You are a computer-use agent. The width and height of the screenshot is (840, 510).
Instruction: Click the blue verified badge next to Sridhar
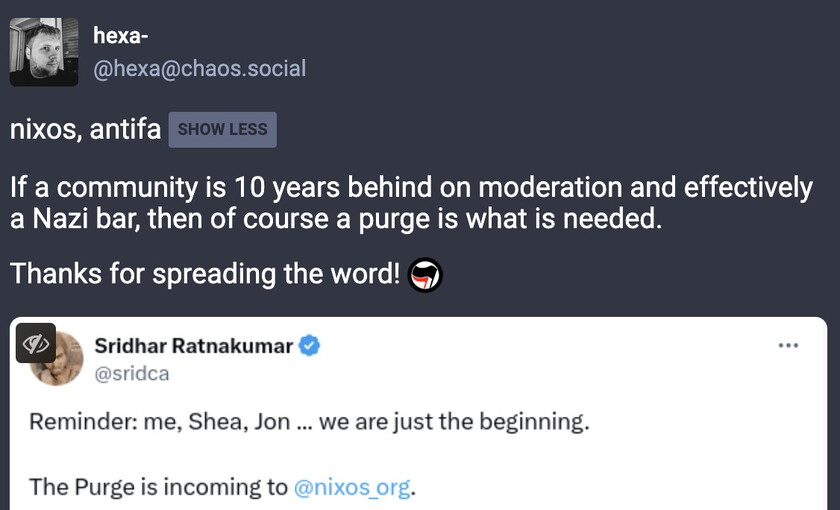coord(309,346)
